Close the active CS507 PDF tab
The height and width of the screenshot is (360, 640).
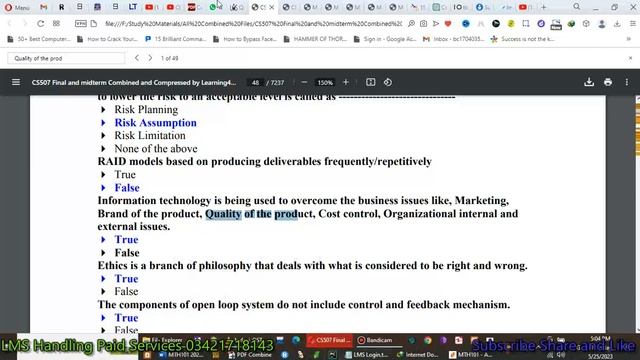point(271,7)
